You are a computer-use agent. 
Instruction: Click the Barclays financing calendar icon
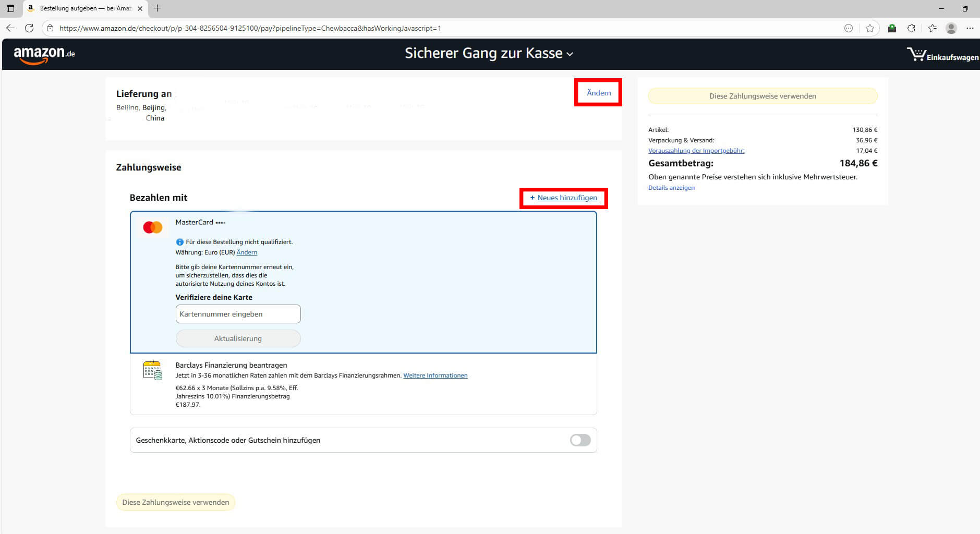[x=152, y=370]
